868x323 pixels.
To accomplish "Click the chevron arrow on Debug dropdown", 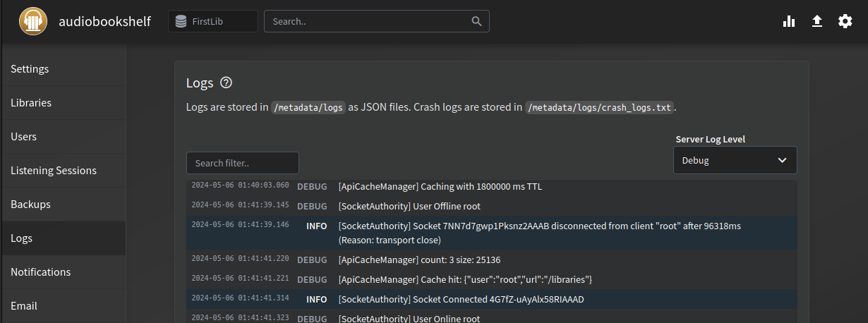I will 782,160.
